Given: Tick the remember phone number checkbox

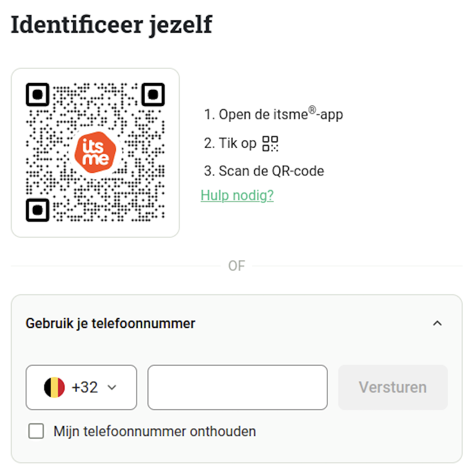Looking at the screenshot, I should [36, 431].
